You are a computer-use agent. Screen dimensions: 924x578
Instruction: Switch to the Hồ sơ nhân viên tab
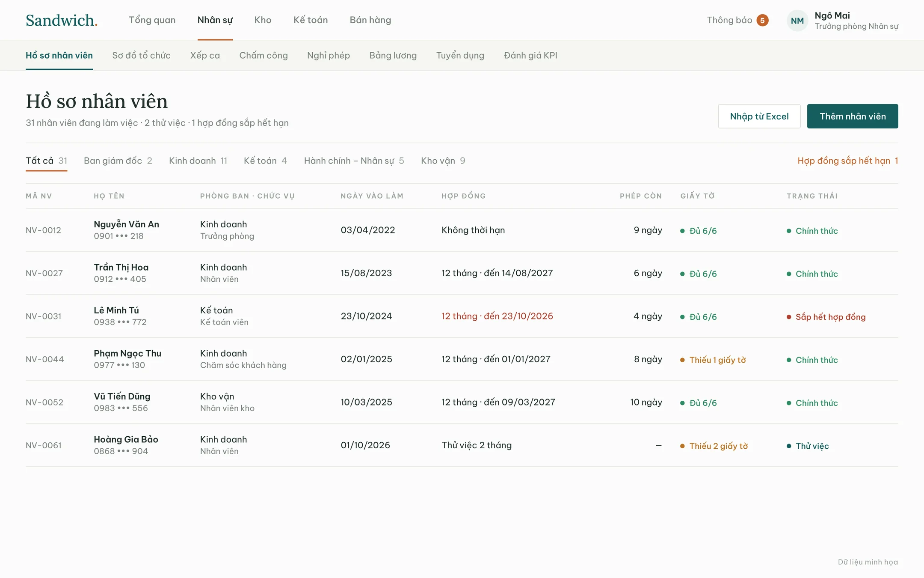(x=59, y=55)
